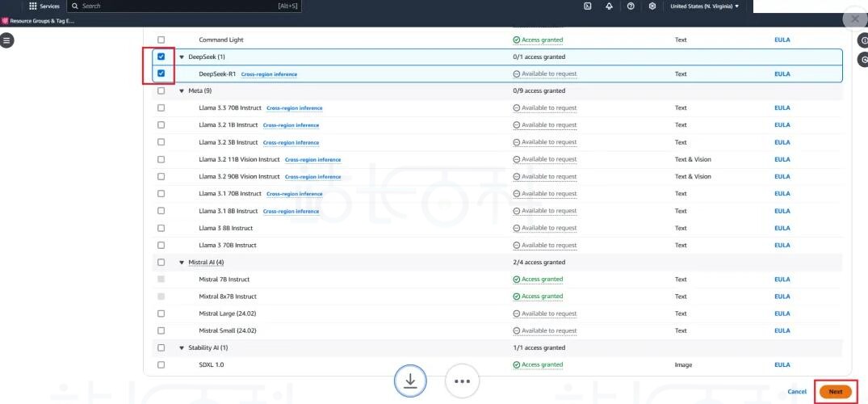
Task: Open the left hamburger navigation menu
Action: [x=7, y=40]
